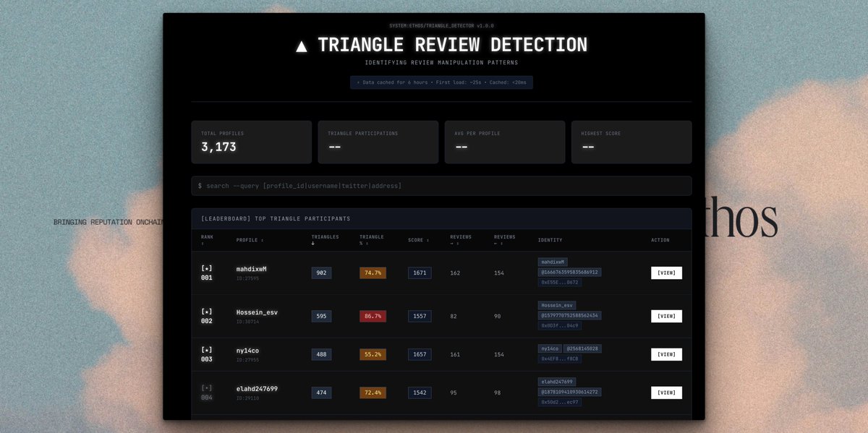This screenshot has height=433, width=868.
Task: Click the triangle logo above the page title
Action: (x=302, y=44)
